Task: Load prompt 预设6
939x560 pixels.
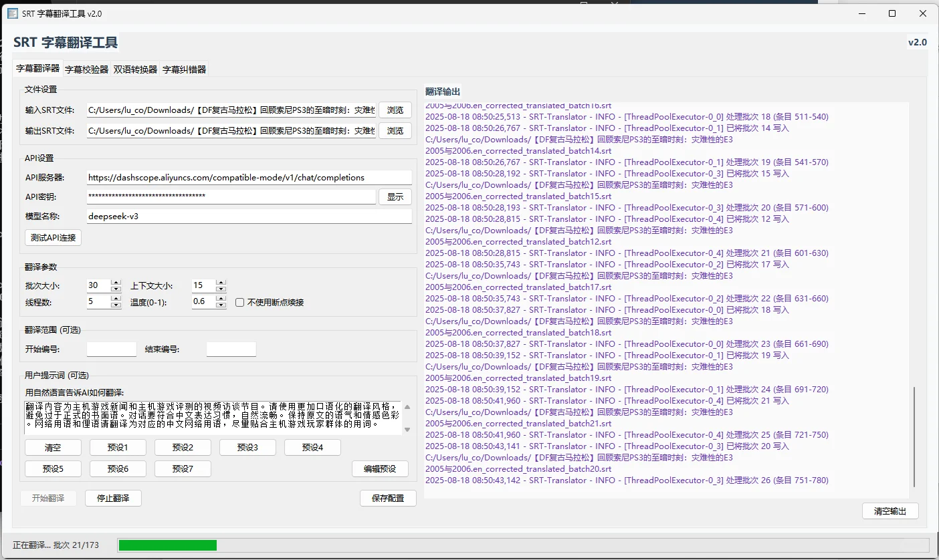Action: point(118,468)
